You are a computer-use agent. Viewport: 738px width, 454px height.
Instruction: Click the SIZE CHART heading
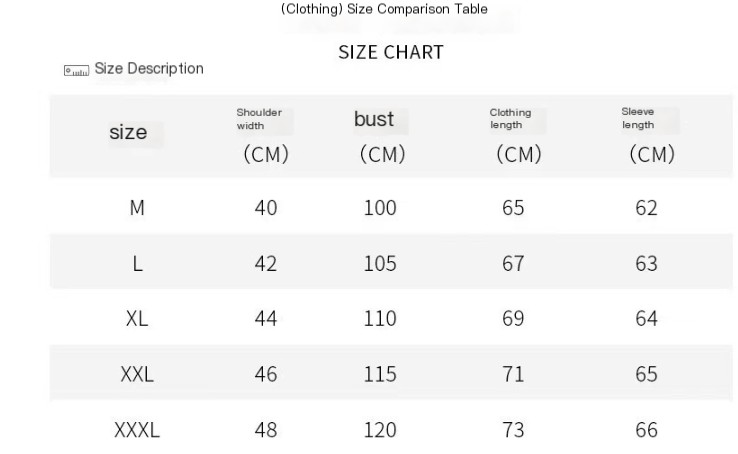pos(390,53)
